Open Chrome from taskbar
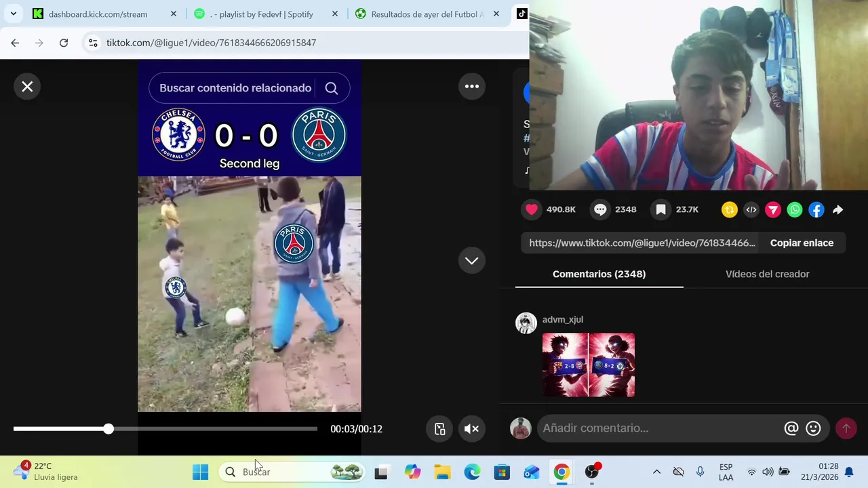This screenshot has height=488, width=868. click(x=561, y=472)
